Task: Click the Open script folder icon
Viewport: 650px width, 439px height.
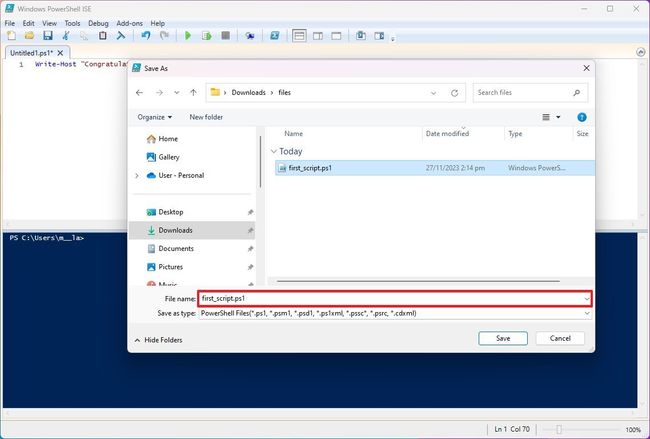Action: click(29, 36)
